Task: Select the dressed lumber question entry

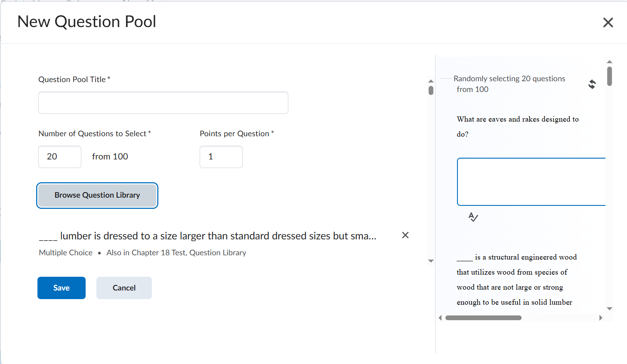Action: point(207,236)
